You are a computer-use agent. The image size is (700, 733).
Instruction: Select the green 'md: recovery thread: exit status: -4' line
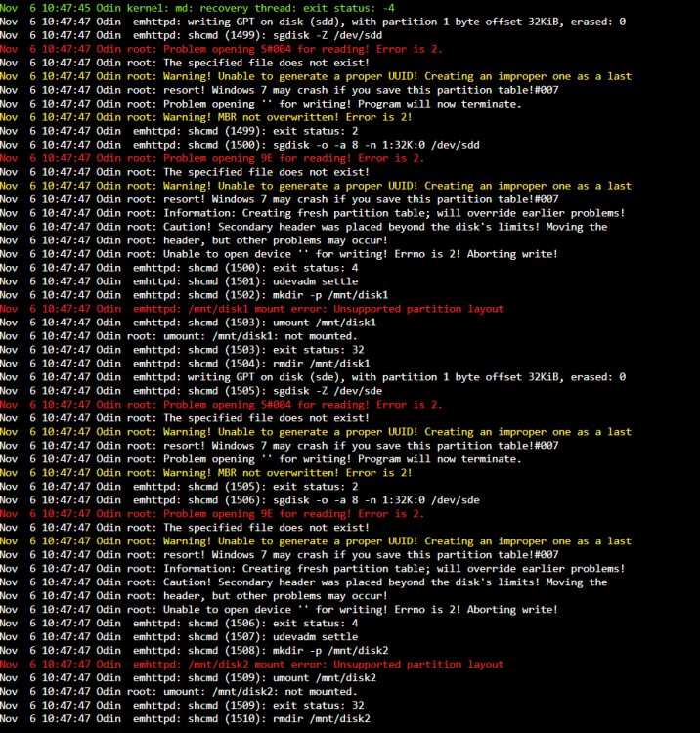coord(197,8)
